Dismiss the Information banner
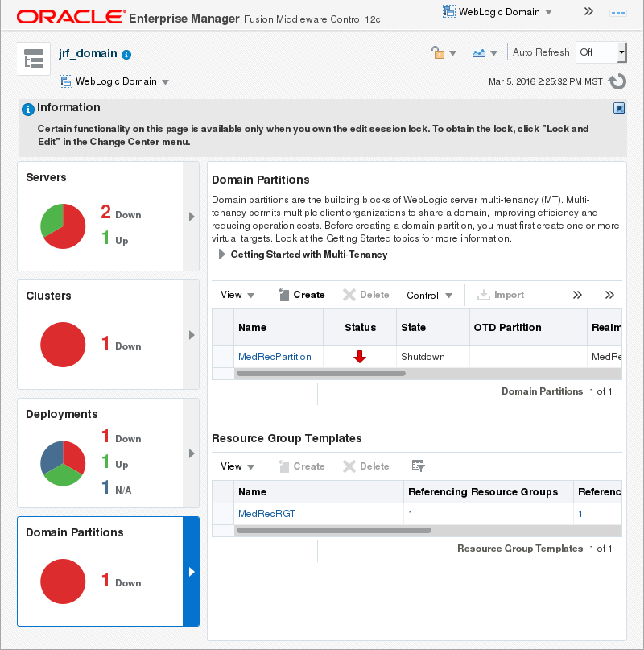This screenshot has width=644, height=650. point(618,108)
